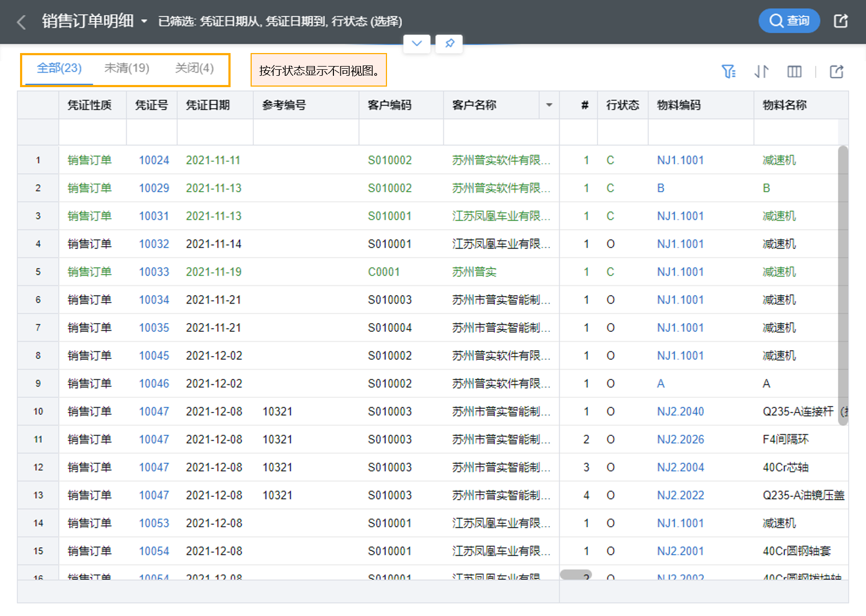Select row number 14 header
This screenshot has height=616, width=866.
[x=38, y=523]
